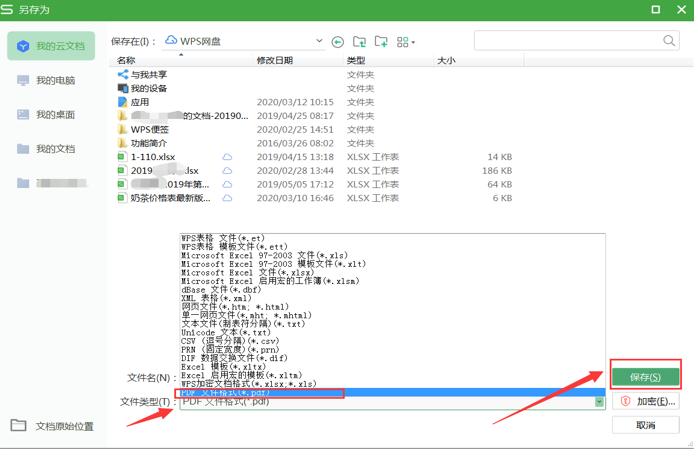
Task: Go to My Computer (我的电脑) location
Action: 46,81
